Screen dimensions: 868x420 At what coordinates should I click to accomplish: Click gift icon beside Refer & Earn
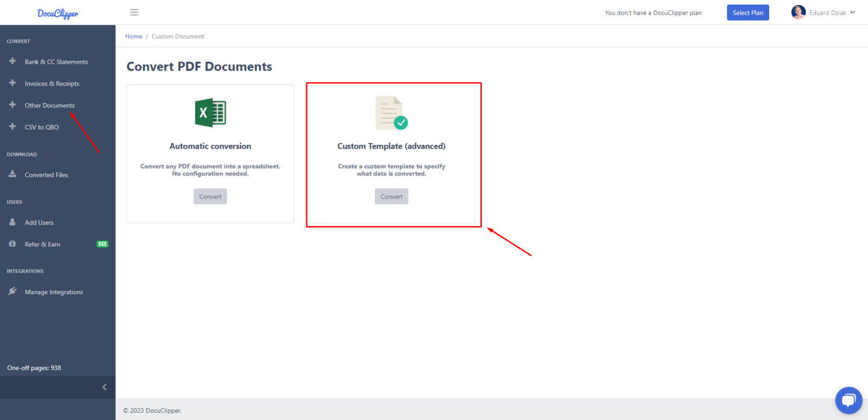pos(12,244)
